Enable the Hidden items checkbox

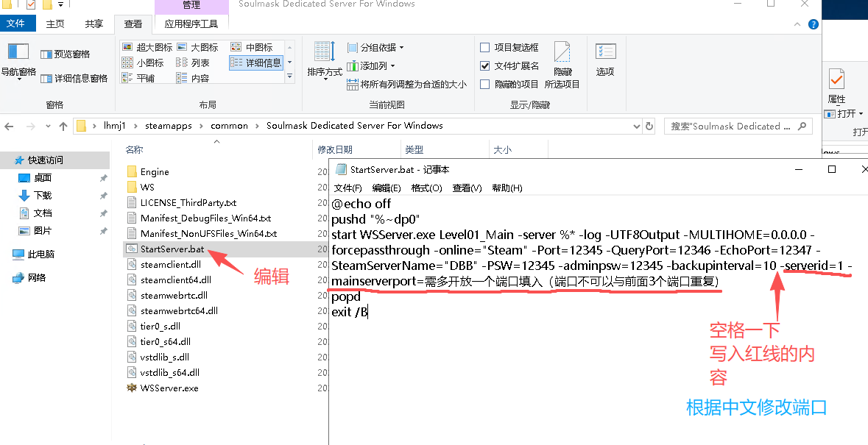coord(485,84)
